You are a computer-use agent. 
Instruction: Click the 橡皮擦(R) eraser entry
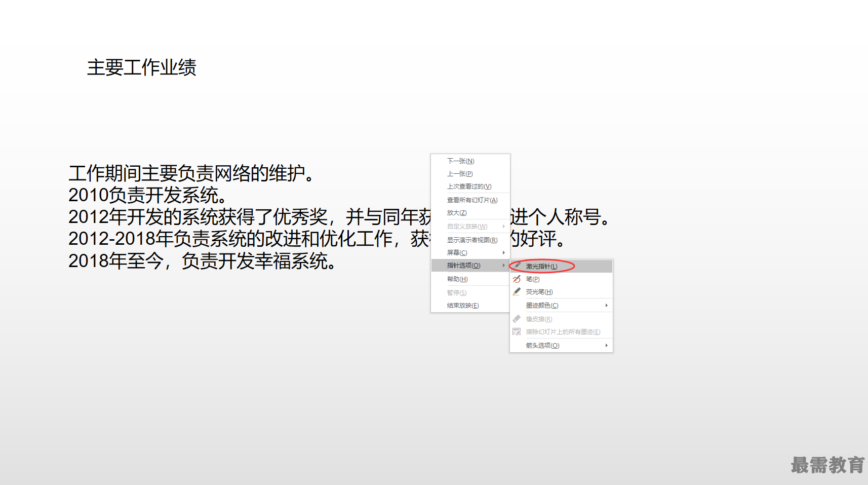click(x=561, y=319)
